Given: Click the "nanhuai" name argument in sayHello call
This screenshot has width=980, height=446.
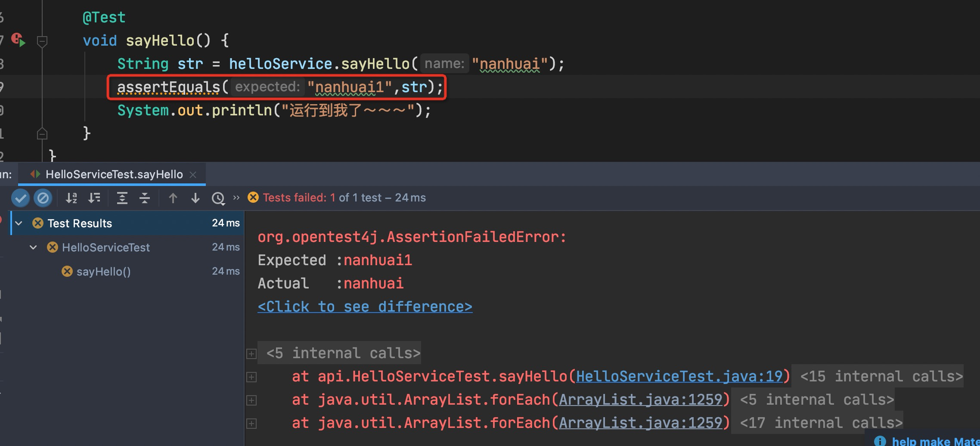Looking at the screenshot, I should point(509,64).
